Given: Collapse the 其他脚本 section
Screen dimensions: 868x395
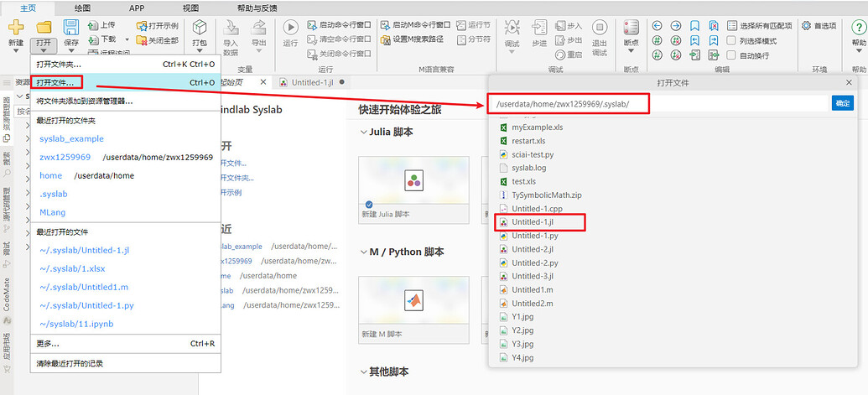Looking at the screenshot, I should point(364,372).
